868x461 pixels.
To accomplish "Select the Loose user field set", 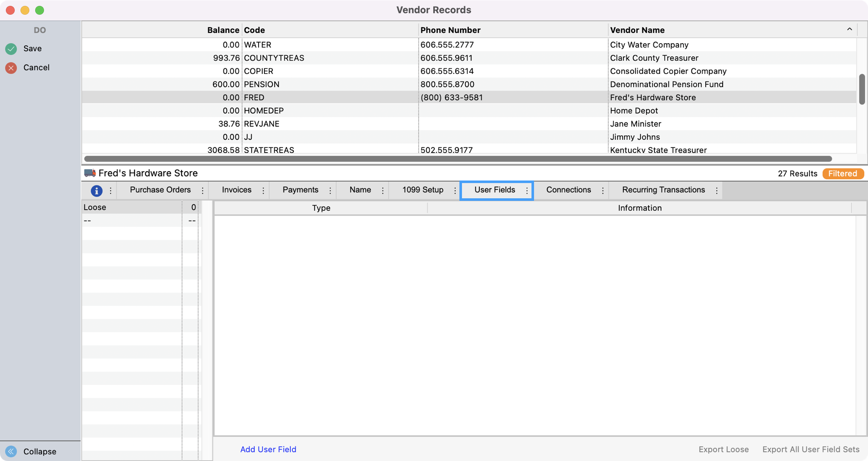I will point(95,207).
